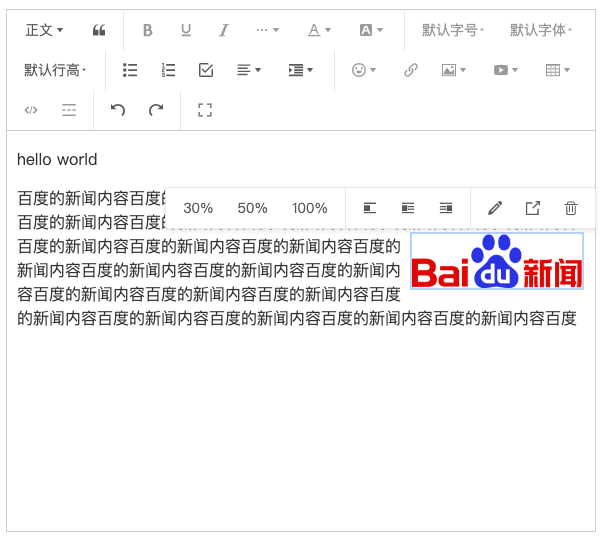Open the emoji picker
603x538 pixels.
[x=364, y=70]
